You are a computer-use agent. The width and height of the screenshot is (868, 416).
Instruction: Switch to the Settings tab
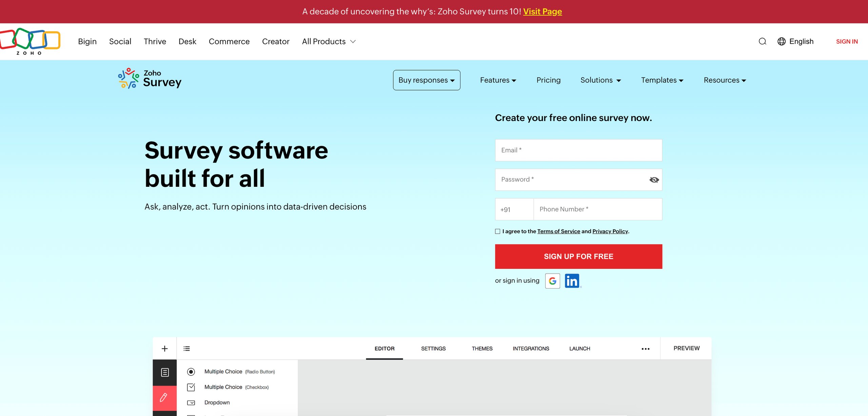tap(433, 349)
